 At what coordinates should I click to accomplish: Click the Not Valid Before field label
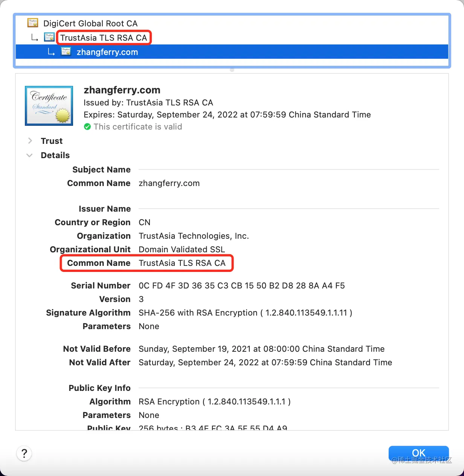pos(97,349)
